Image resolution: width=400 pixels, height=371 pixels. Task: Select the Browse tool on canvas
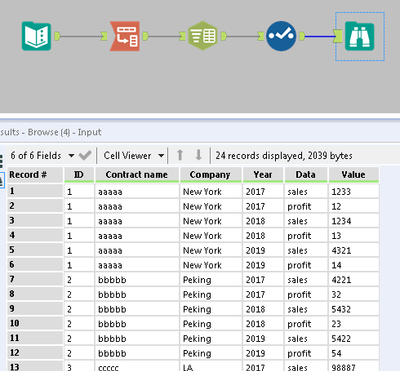(360, 36)
